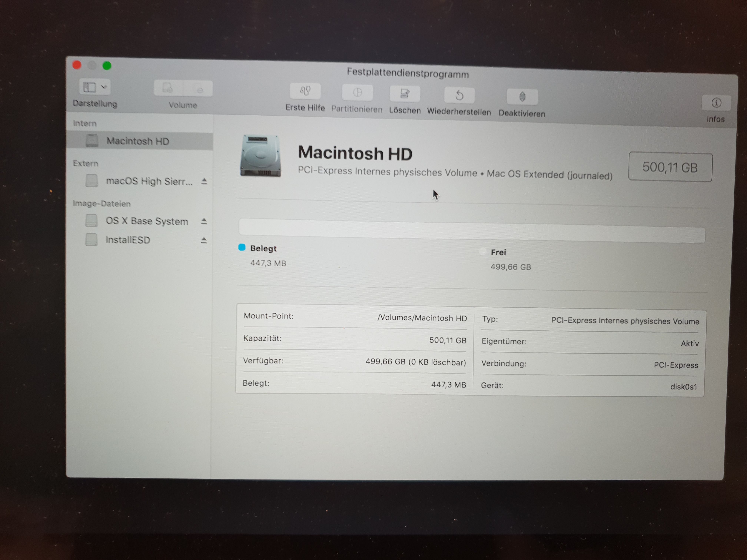
Task: Click the blue Belegt color indicator
Action: tap(242, 247)
